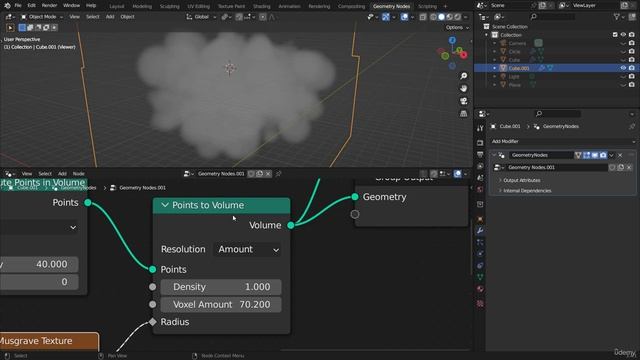This screenshot has height=360, width=640.
Task: Open the Output properties tab icon
Action: coord(480,154)
